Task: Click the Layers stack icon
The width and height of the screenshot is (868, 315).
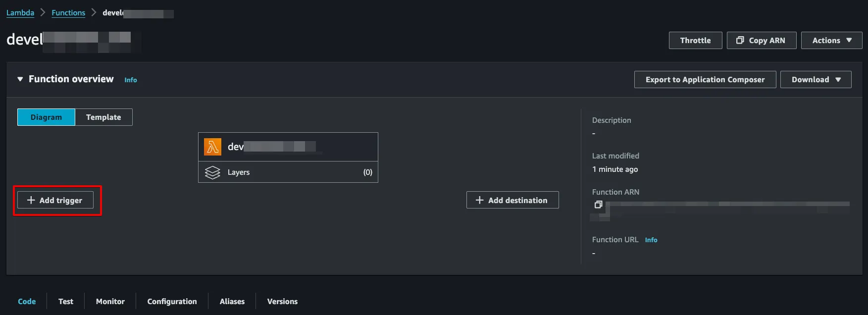Action: pos(212,172)
